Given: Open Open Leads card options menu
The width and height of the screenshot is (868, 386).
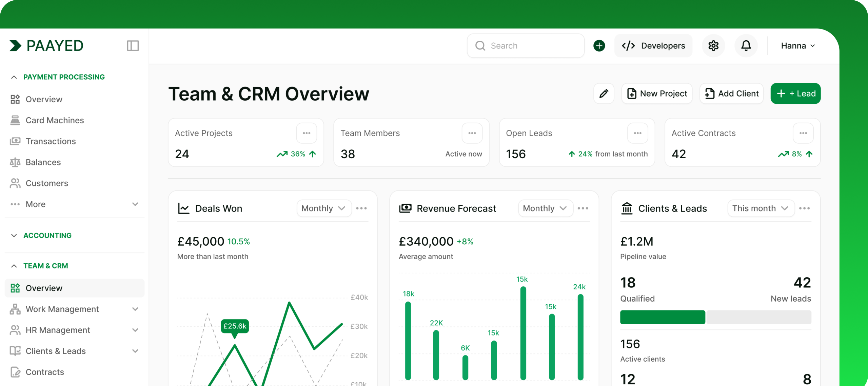Looking at the screenshot, I should coord(637,133).
